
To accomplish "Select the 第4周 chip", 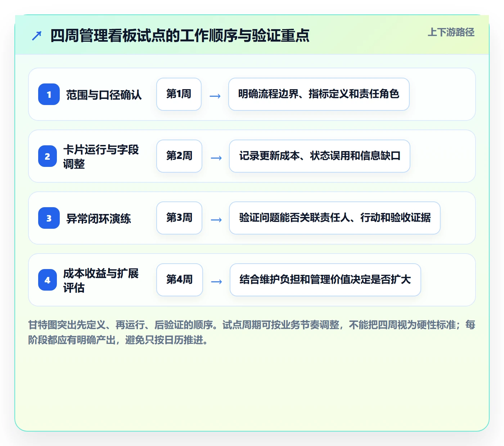I will pyautogui.click(x=180, y=280).
